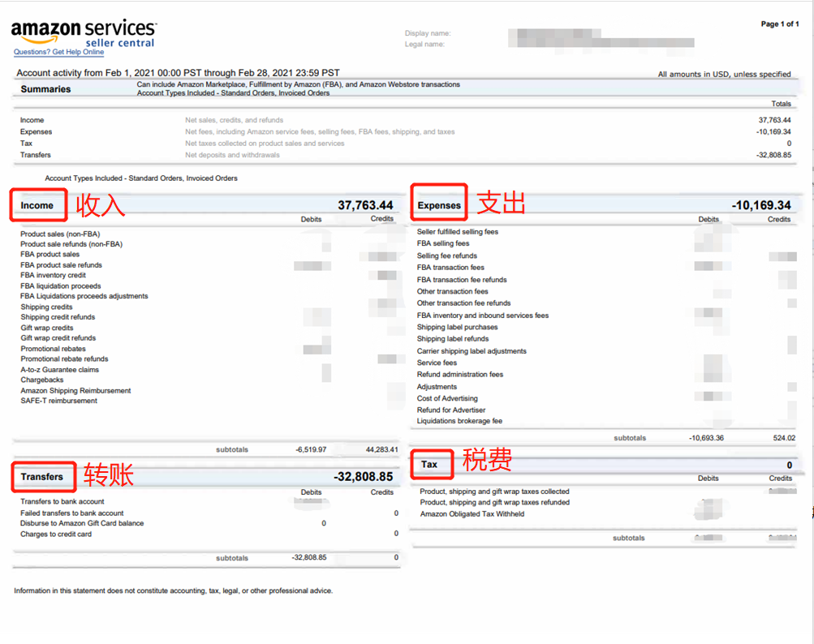Image resolution: width=814 pixels, height=644 pixels.
Task: Select the All amounts in USD note
Action: coord(724,74)
